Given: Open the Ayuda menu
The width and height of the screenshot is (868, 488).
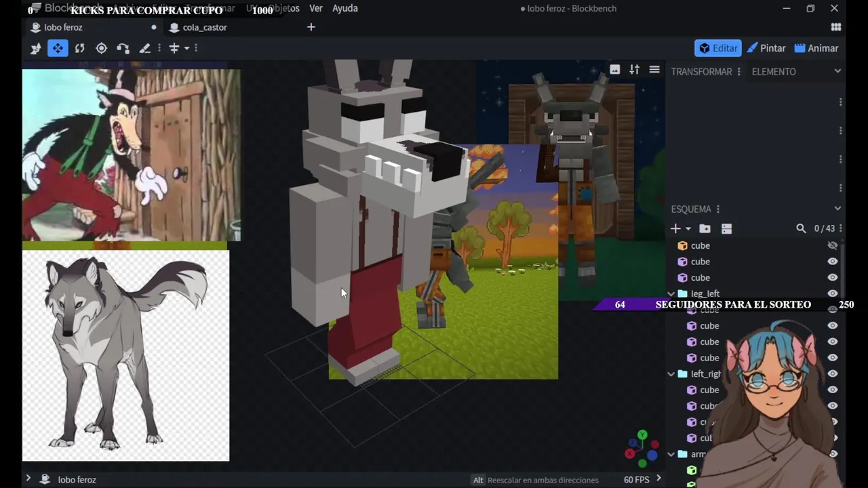Looking at the screenshot, I should tap(344, 8).
